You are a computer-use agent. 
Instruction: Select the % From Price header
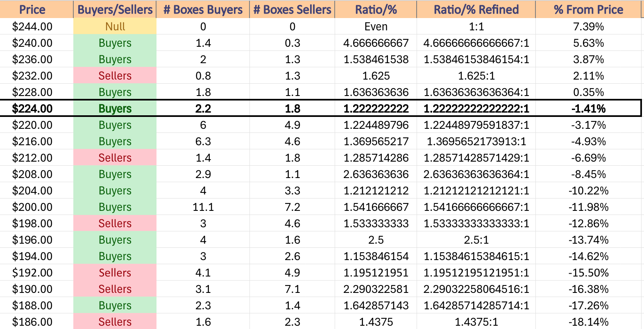pos(588,9)
